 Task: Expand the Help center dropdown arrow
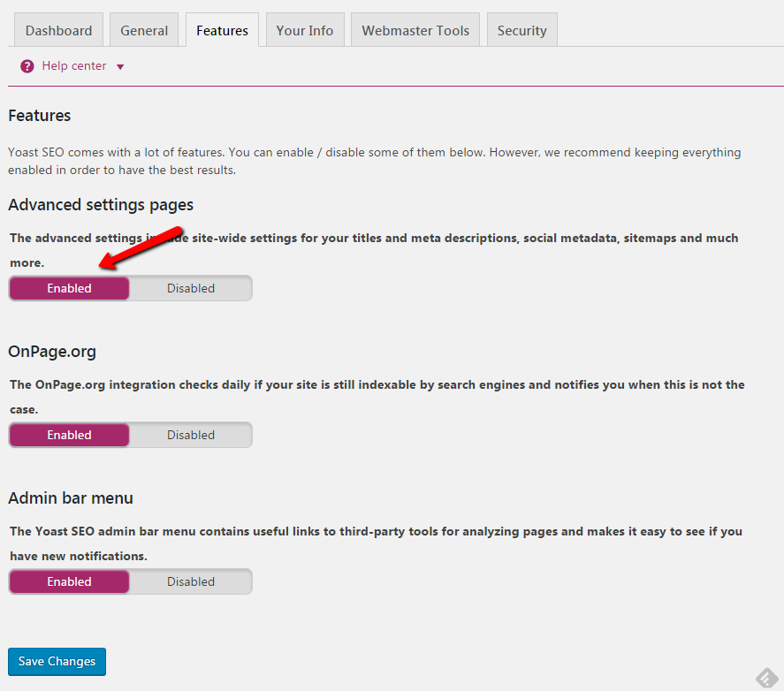(121, 66)
